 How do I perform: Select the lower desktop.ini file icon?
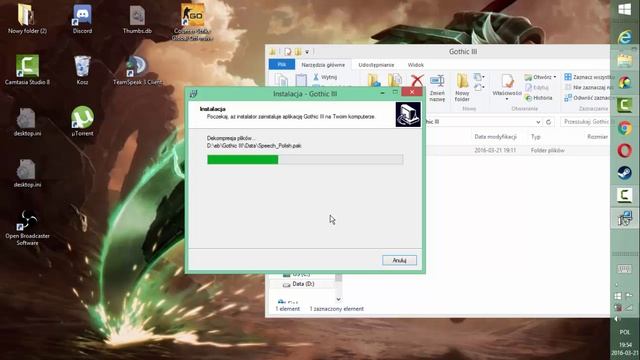pyautogui.click(x=27, y=173)
